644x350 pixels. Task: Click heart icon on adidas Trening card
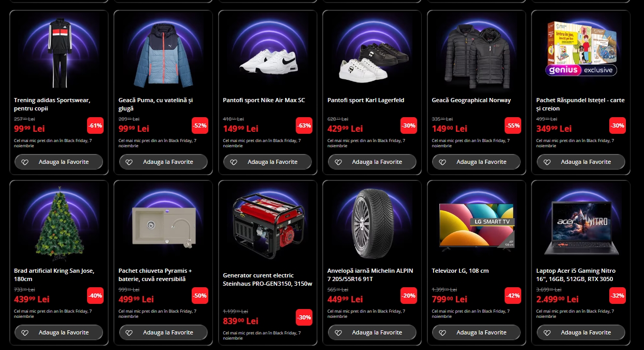point(25,162)
